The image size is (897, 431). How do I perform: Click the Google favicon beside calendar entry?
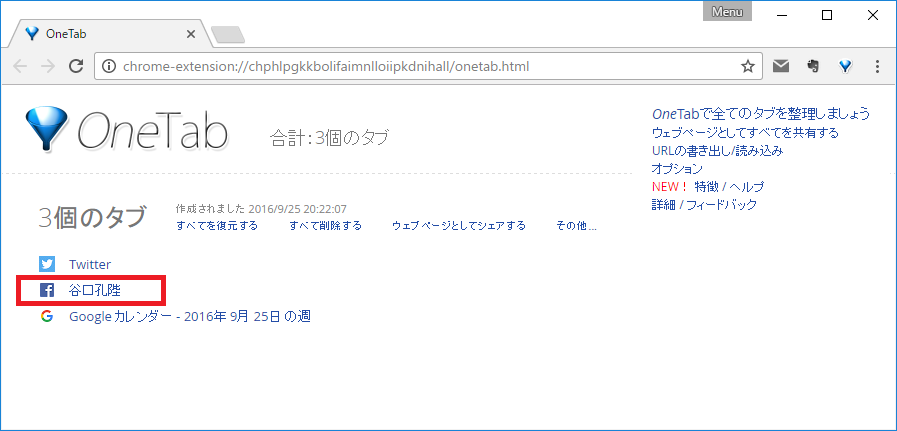point(47,316)
